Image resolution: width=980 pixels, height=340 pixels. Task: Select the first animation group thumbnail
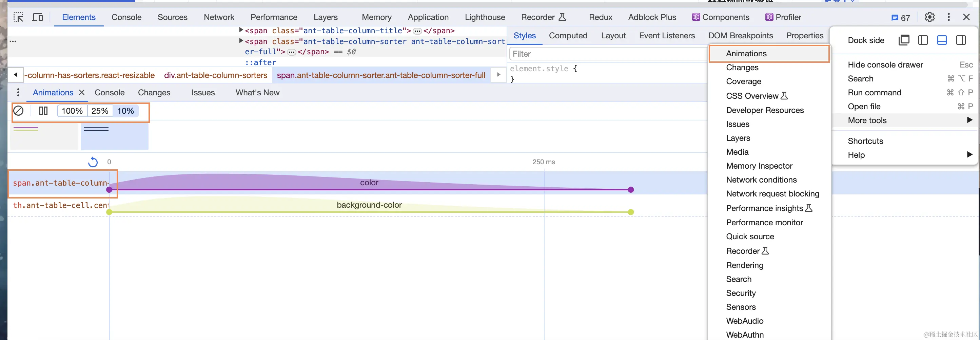(44, 137)
